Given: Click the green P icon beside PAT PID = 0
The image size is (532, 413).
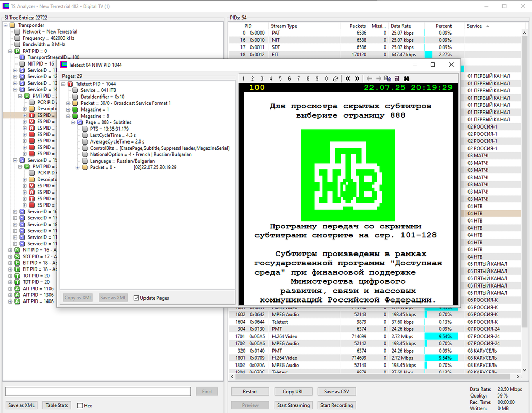Looking at the screenshot, I should tap(18, 51).
